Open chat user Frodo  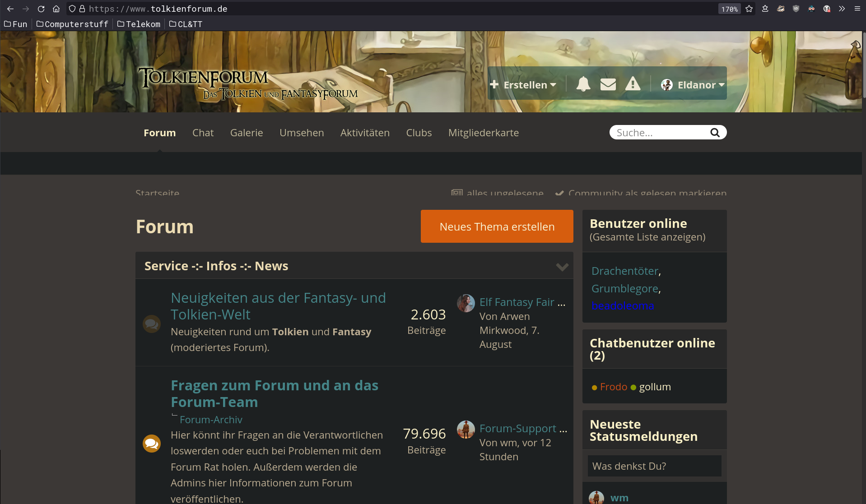tap(614, 387)
